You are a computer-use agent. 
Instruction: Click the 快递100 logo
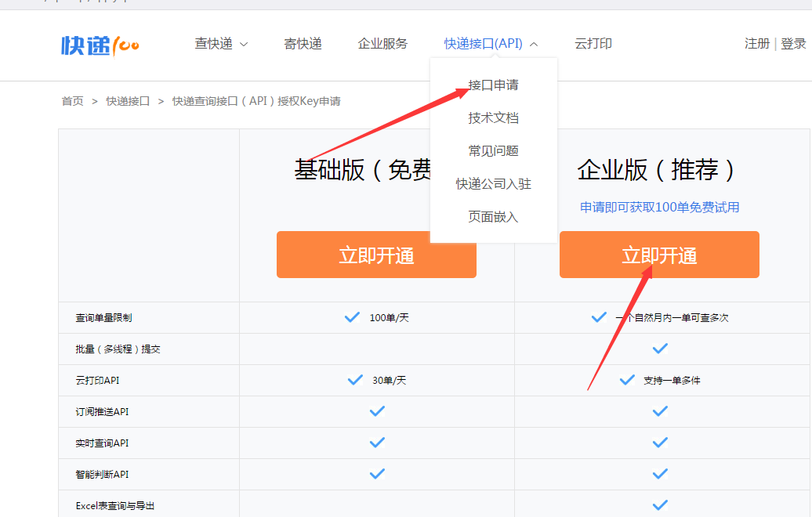(x=100, y=45)
